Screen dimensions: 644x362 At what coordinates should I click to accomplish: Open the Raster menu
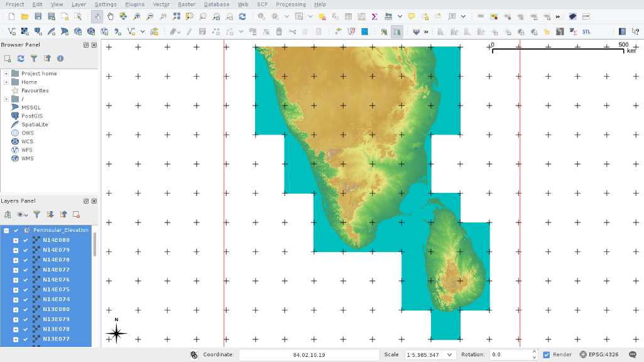[187, 4]
